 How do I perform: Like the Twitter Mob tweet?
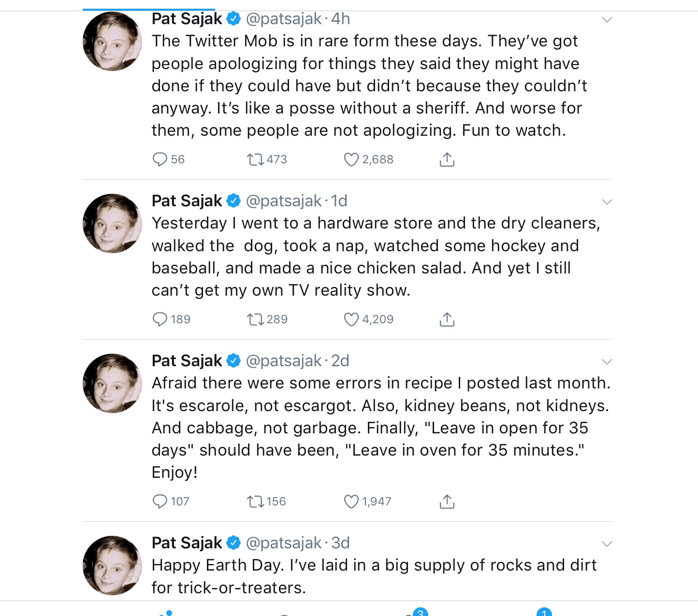point(351,159)
